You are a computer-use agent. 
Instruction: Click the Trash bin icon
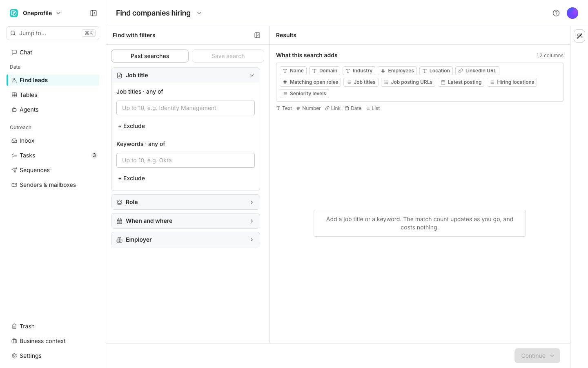(14, 326)
